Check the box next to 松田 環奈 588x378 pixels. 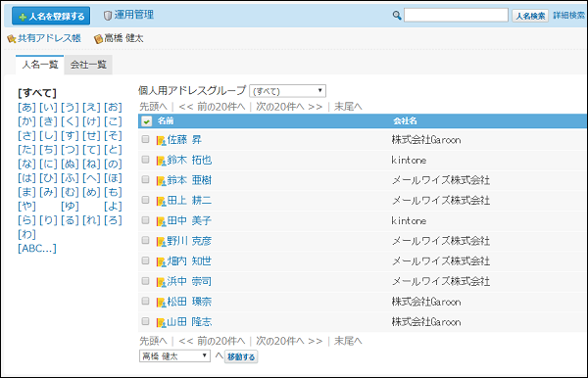[x=145, y=302]
